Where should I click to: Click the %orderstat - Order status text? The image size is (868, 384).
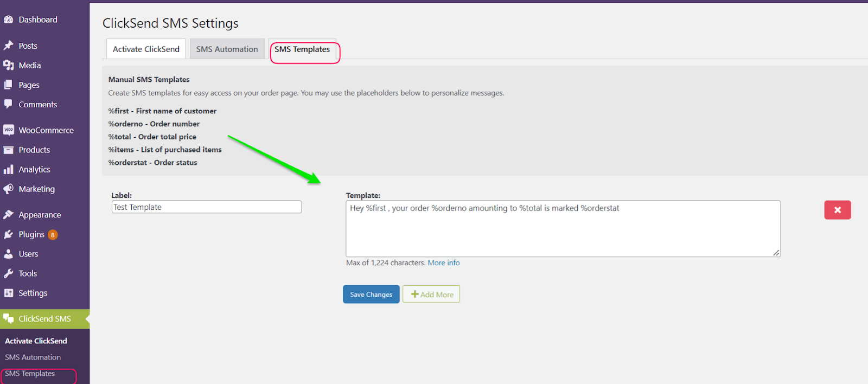(152, 162)
